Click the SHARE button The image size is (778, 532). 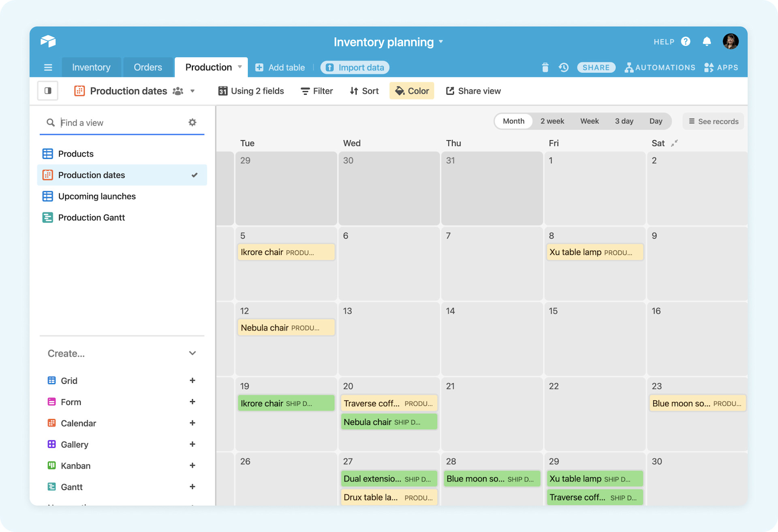pos(596,67)
